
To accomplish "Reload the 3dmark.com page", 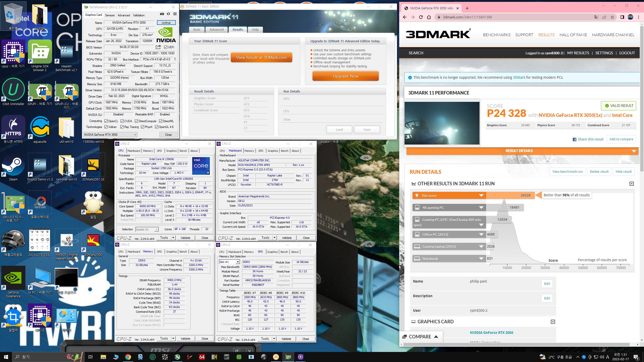I will click(421, 17).
